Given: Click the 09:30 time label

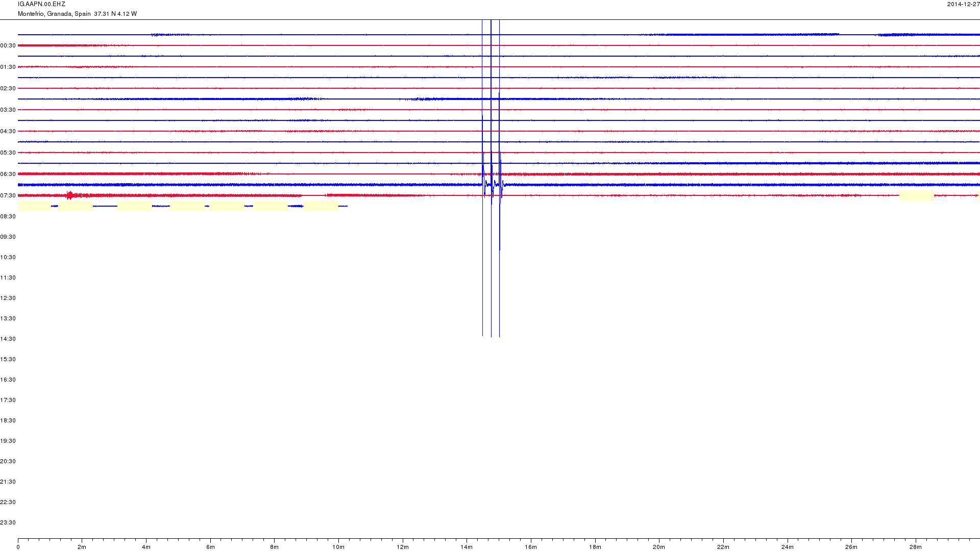Looking at the screenshot, I should pyautogui.click(x=8, y=237).
